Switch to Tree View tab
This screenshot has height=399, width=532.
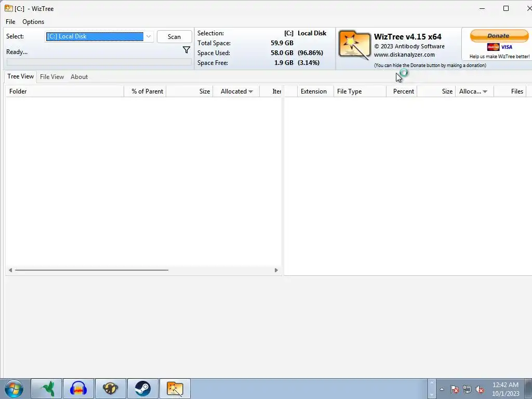point(21,76)
